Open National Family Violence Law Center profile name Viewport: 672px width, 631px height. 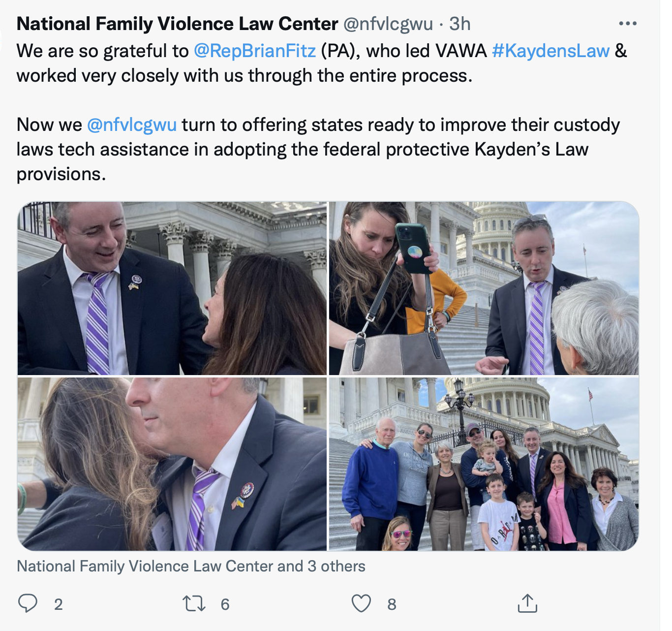point(177,24)
